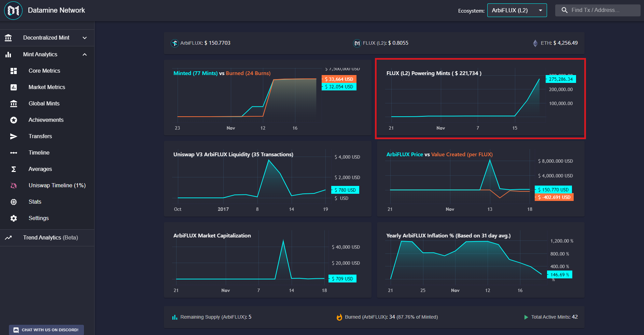Click the Minted vs Burned chart
The width and height of the screenshot is (644, 335).
click(x=268, y=98)
